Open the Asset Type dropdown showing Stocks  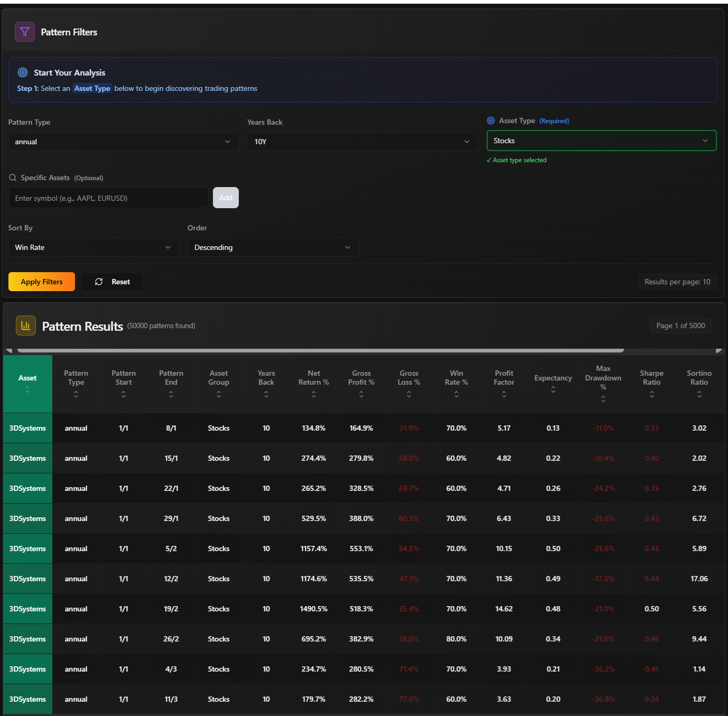[602, 141]
